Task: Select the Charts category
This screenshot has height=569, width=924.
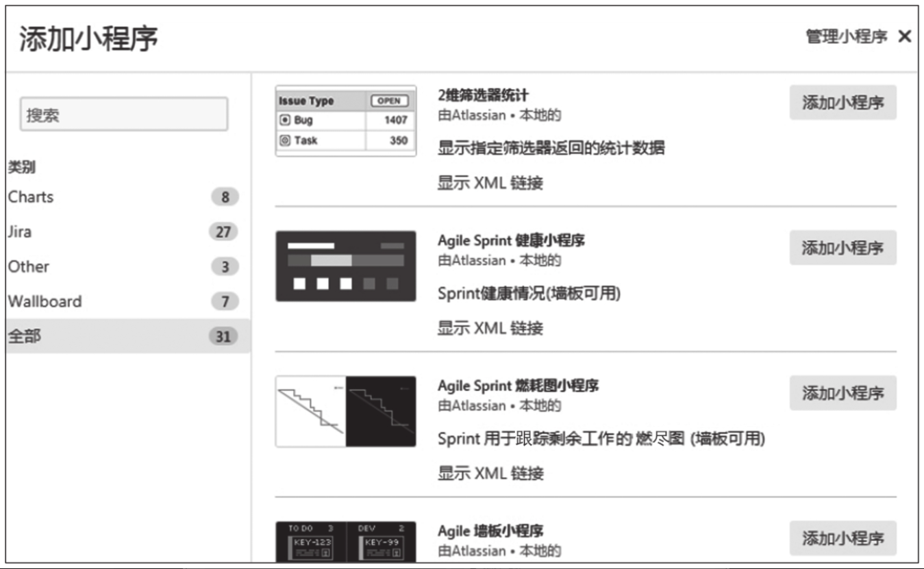Action: 127,197
